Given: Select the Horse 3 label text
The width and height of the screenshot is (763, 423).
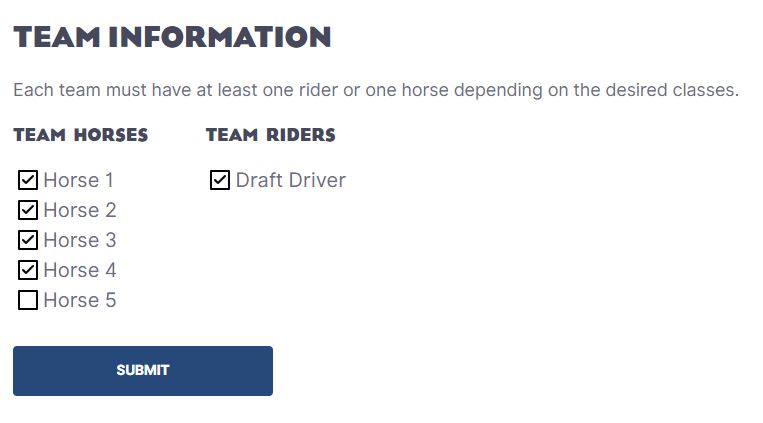Looking at the screenshot, I should 80,240.
